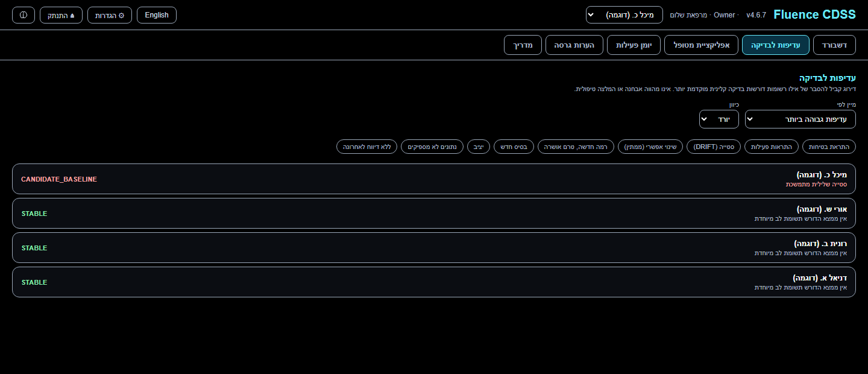Select the עדיפות לבדיקה tab
Viewport: 868px width, 374px height.
click(x=776, y=45)
